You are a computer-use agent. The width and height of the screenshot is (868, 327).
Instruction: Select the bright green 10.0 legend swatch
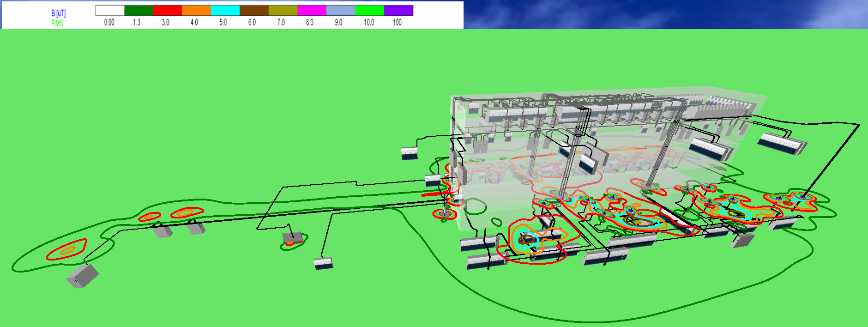369,11
